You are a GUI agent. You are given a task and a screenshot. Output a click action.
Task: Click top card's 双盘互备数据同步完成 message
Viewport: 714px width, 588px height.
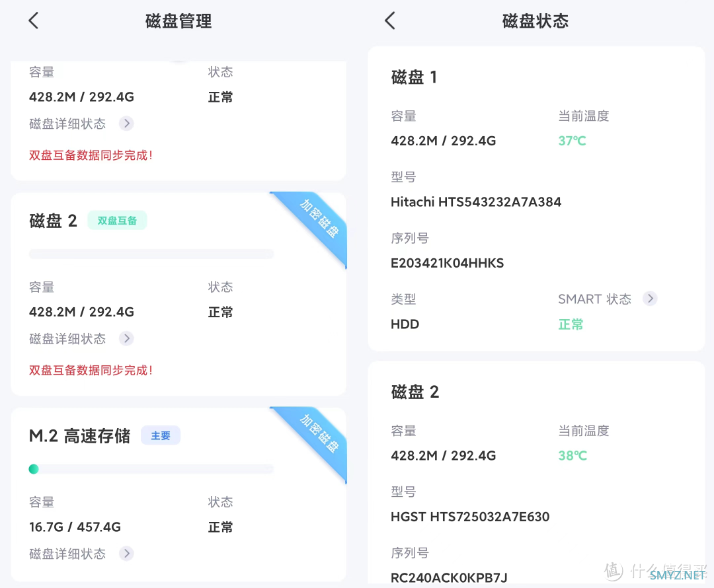91,155
